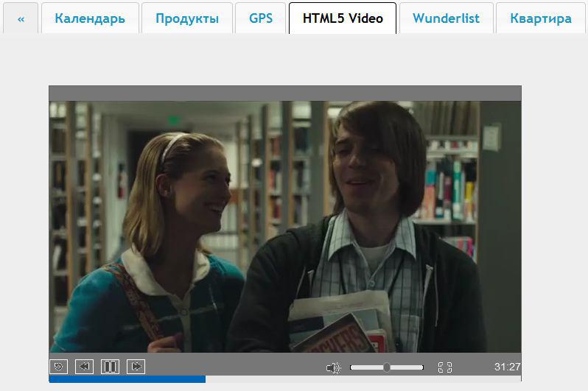
Task: Click the rewind/step back button
Action: 85,367
